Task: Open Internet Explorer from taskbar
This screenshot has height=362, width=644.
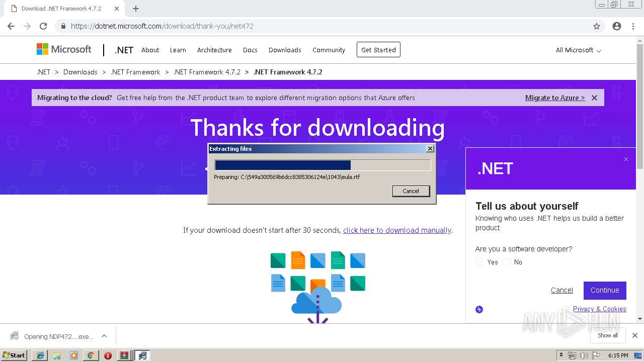Action: coord(40,355)
